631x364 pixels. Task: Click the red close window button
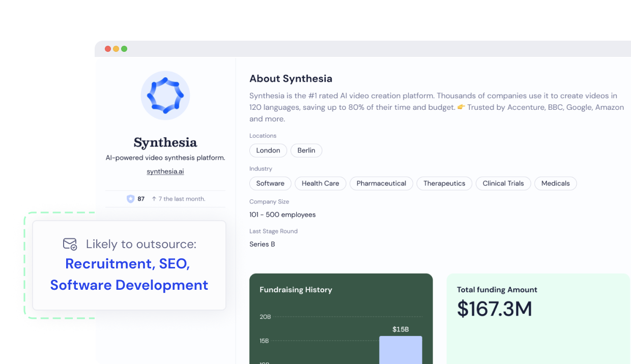tap(108, 49)
